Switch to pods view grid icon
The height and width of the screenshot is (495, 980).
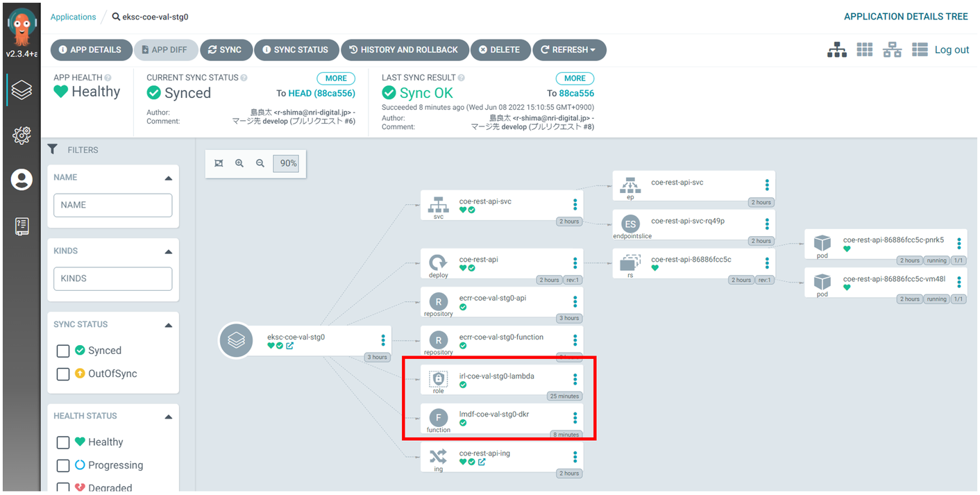(864, 50)
